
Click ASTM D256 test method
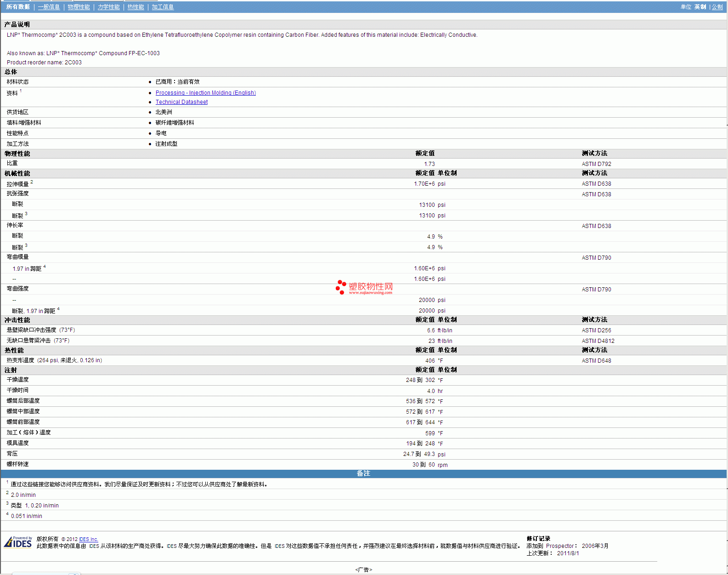click(x=596, y=330)
